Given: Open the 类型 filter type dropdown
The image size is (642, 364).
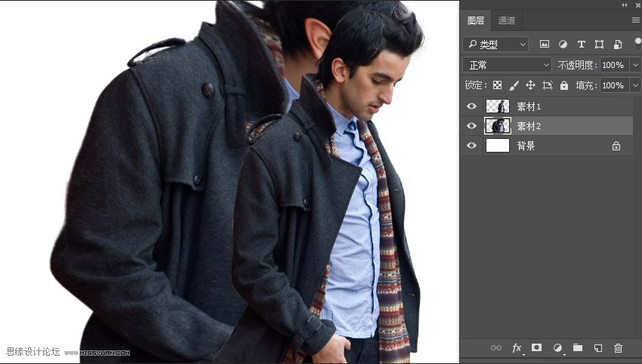Looking at the screenshot, I should 495,45.
